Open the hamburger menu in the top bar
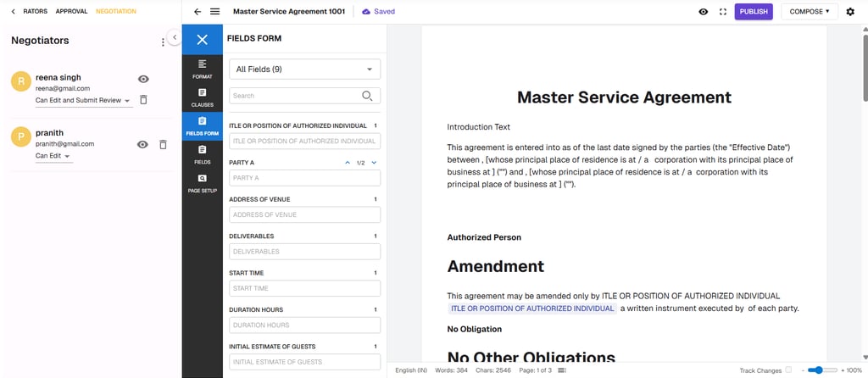Image resolution: width=868 pixels, height=378 pixels. [x=214, y=12]
